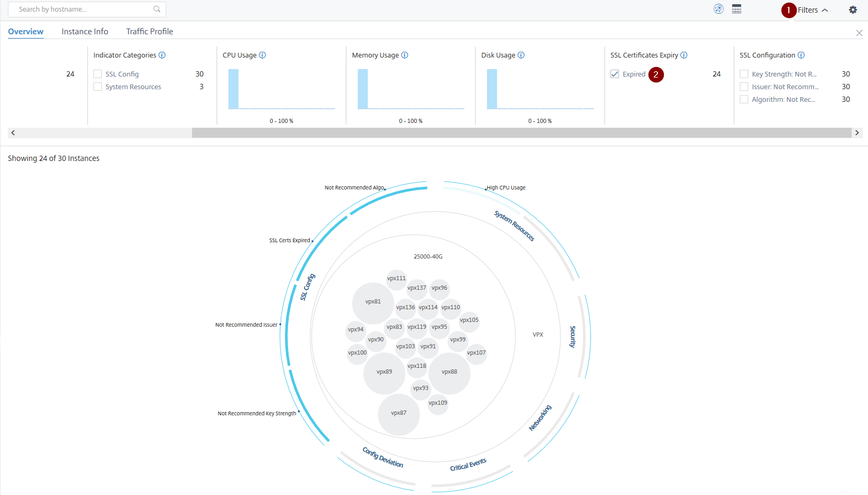Click the Search by hostname field
Viewport: 868px width, 495px height.
87,9
